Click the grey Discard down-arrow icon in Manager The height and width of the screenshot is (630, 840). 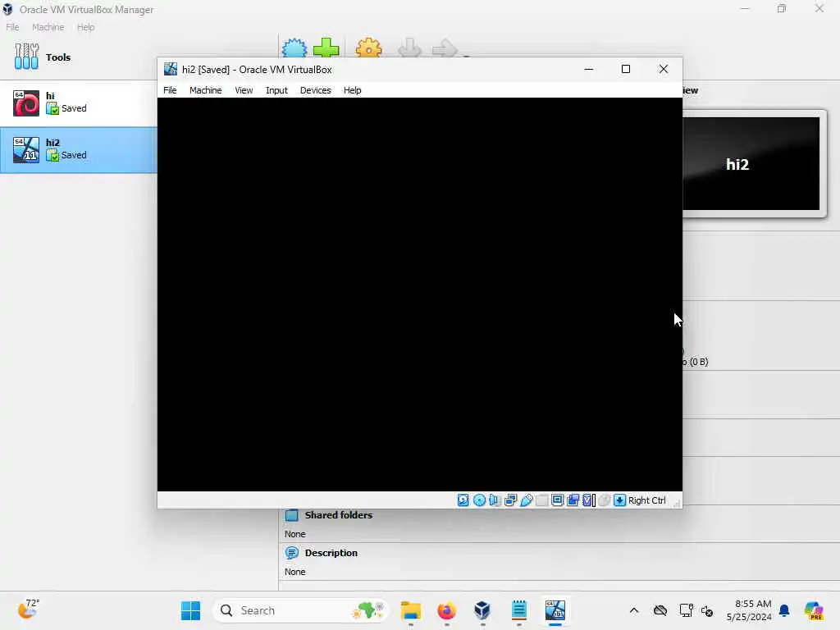point(410,48)
